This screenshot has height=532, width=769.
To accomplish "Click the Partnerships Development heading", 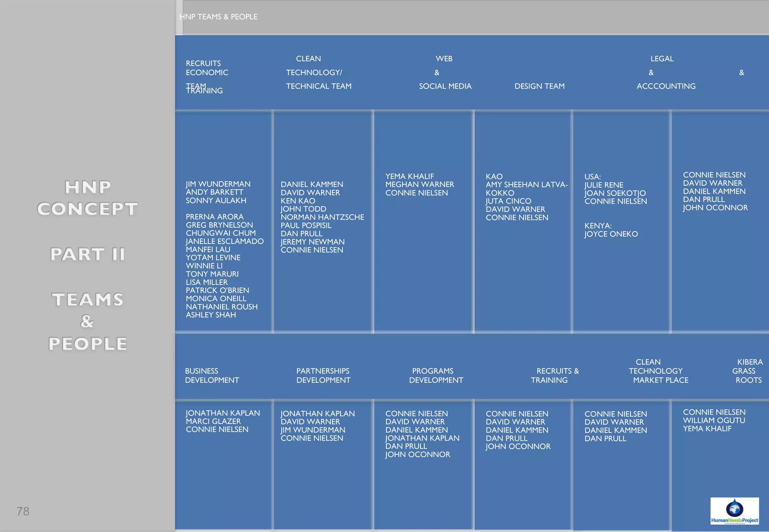I will pyautogui.click(x=323, y=376).
